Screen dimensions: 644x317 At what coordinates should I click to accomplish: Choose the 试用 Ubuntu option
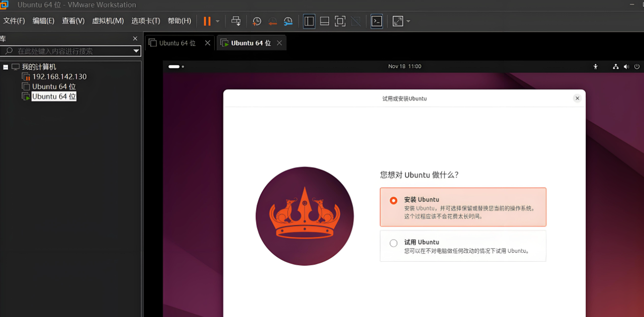[x=393, y=243]
